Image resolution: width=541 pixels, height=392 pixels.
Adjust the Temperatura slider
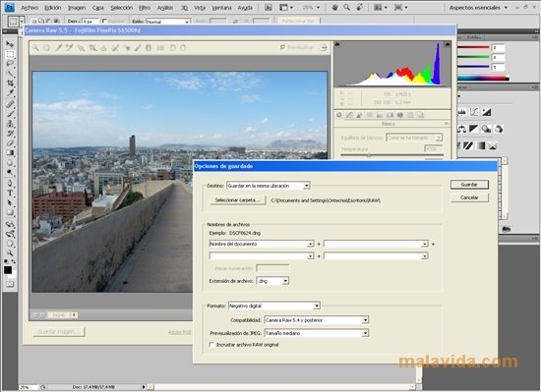coord(391,155)
